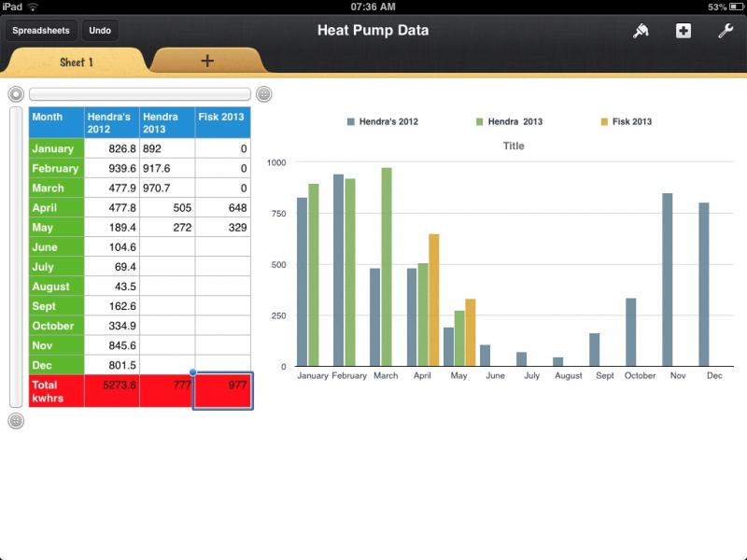Tap the Total kwhrs row label
Image resolution: width=747 pixels, height=560 pixels.
point(56,391)
